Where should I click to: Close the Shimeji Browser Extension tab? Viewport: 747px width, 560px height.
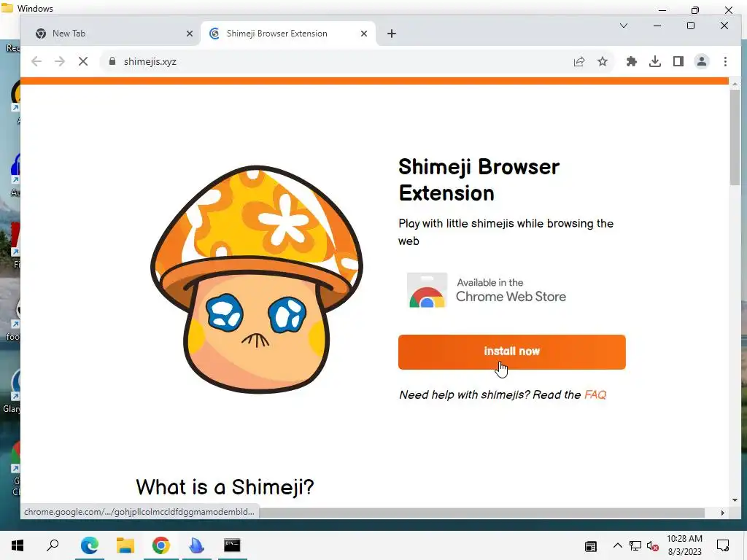point(364,34)
